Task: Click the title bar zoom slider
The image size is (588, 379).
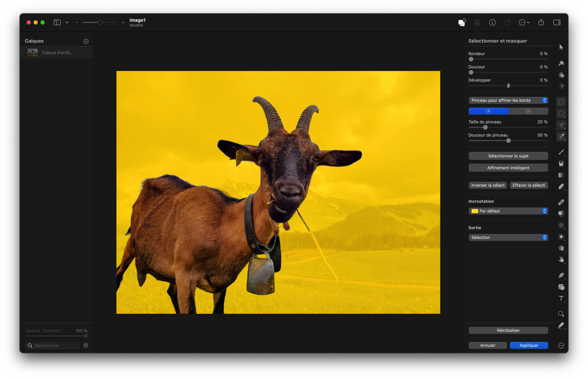Action: [x=100, y=22]
